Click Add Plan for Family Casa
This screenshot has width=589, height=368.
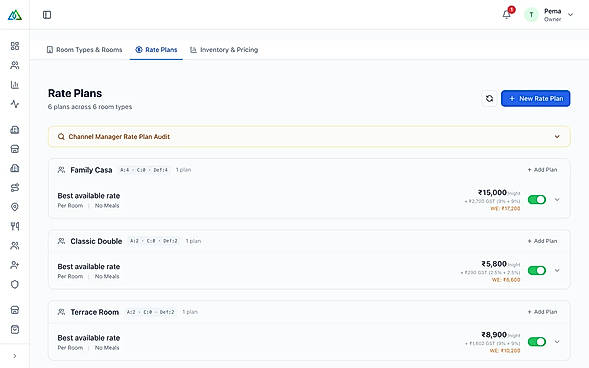point(542,170)
